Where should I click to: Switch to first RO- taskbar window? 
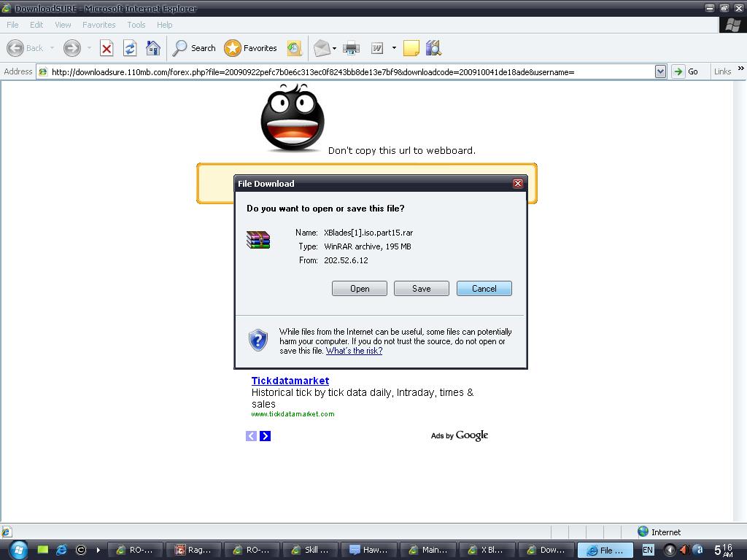pyautogui.click(x=135, y=550)
